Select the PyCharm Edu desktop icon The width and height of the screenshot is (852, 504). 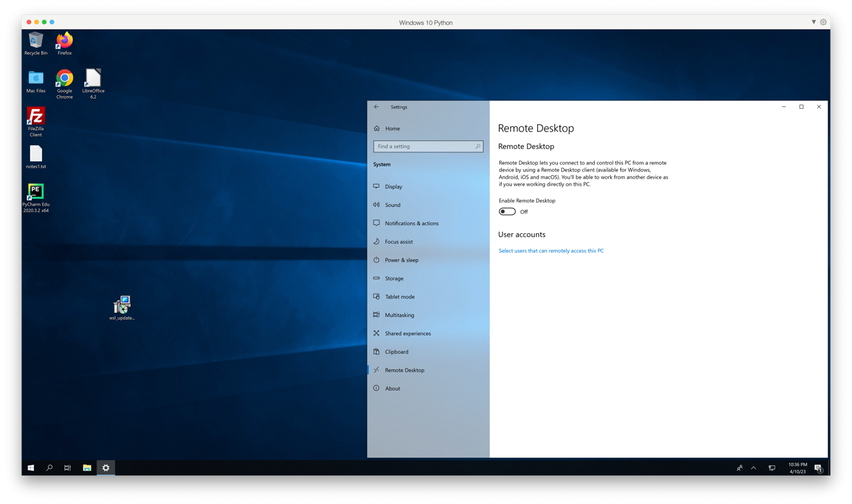[36, 198]
